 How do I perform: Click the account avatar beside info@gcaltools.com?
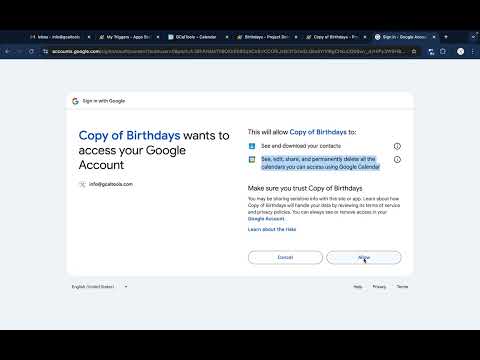coord(82,184)
